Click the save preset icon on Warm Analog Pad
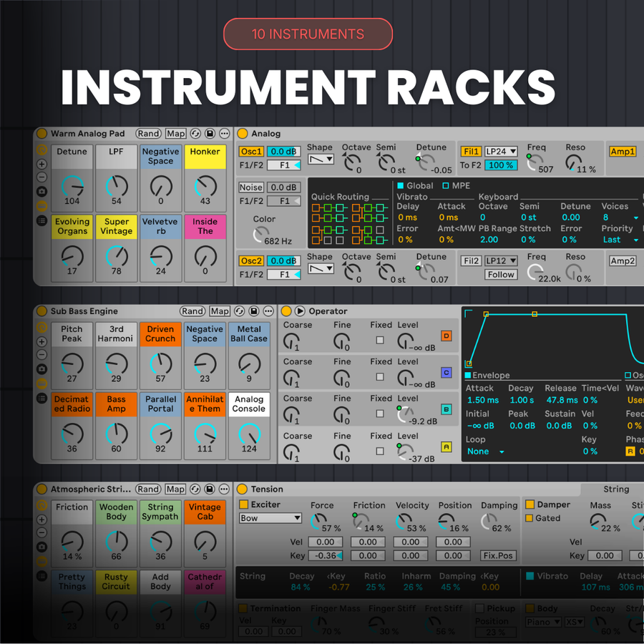 coord(210,134)
